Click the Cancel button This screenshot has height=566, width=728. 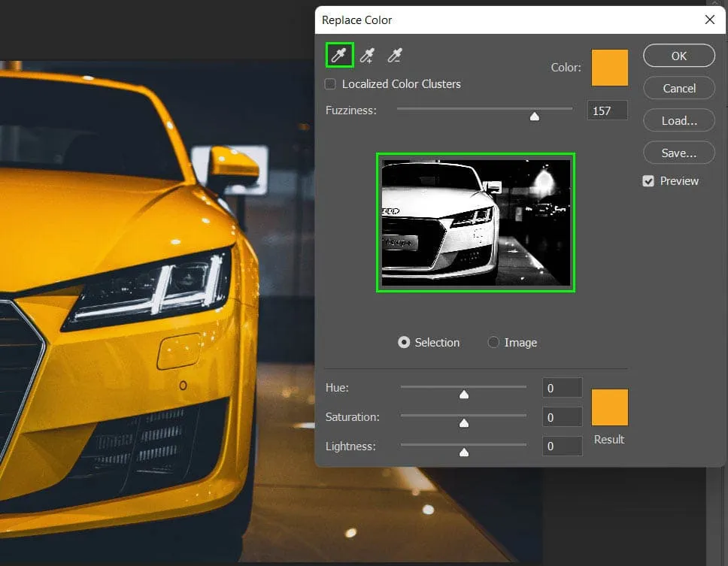[x=679, y=88]
